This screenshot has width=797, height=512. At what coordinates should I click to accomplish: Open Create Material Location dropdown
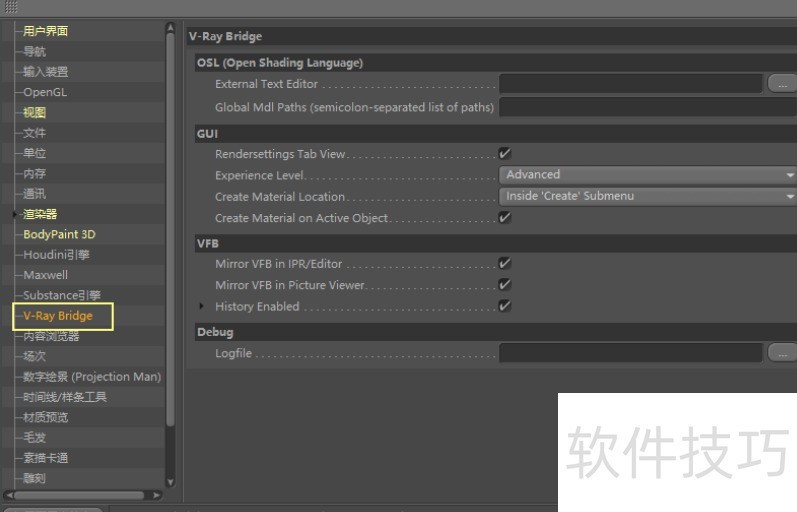(647, 197)
